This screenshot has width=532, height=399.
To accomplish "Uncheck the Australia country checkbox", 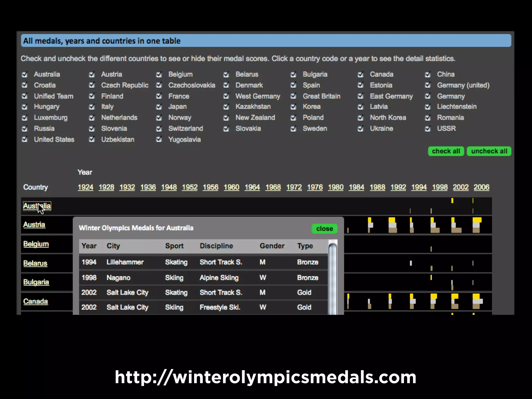I will (x=25, y=75).
